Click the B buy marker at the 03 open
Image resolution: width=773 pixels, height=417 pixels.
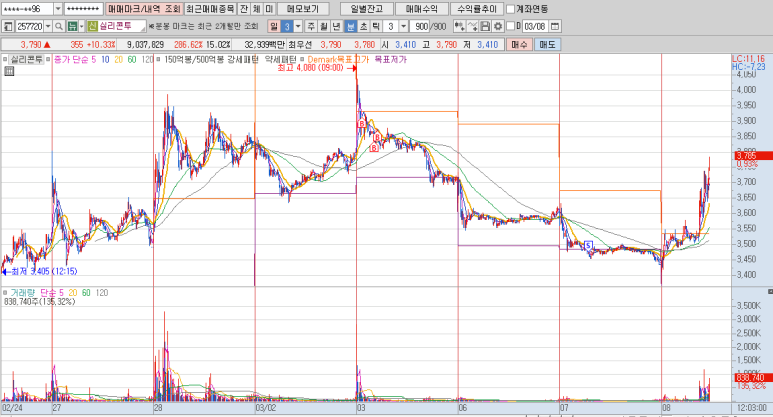pos(362,123)
